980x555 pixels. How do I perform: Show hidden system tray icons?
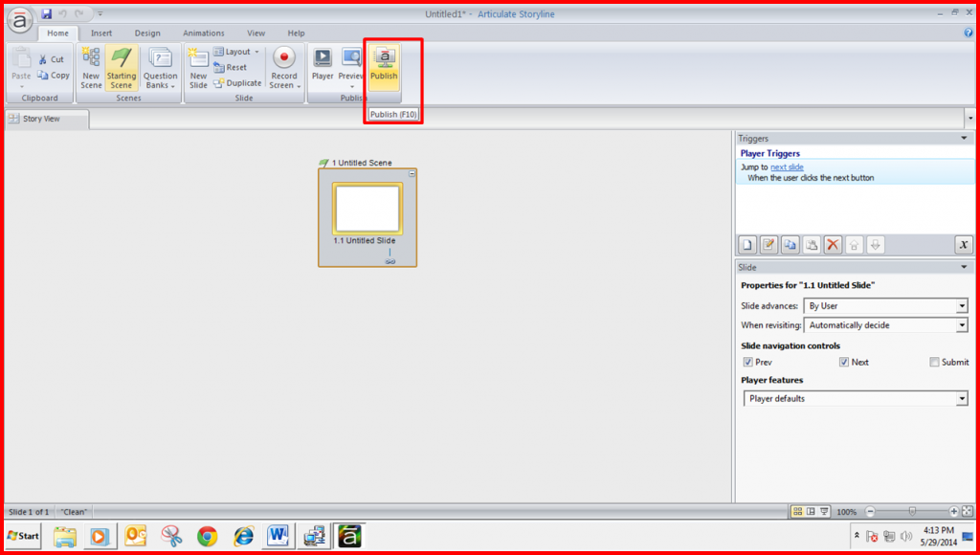click(x=857, y=536)
